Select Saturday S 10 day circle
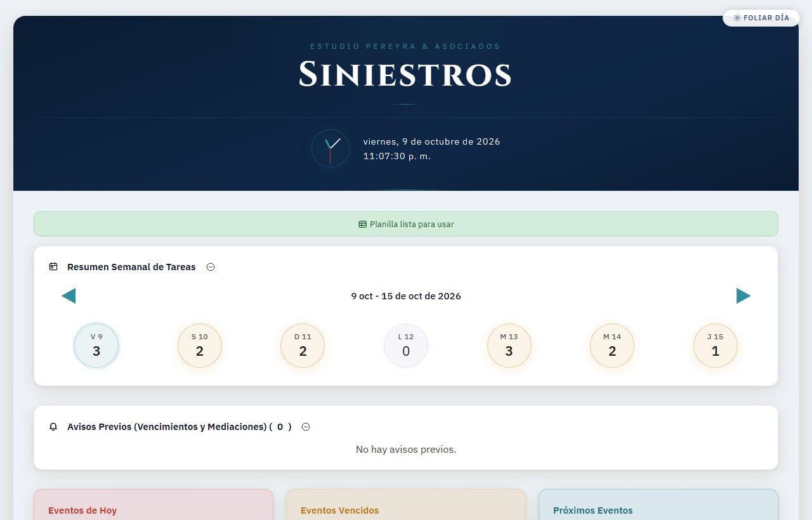 (x=200, y=346)
